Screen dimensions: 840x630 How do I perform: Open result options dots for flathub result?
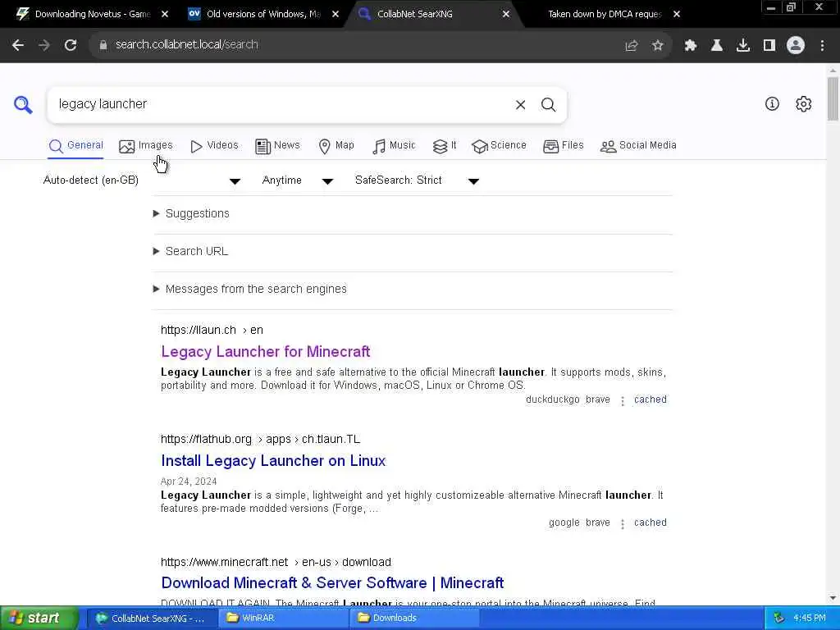click(x=623, y=524)
